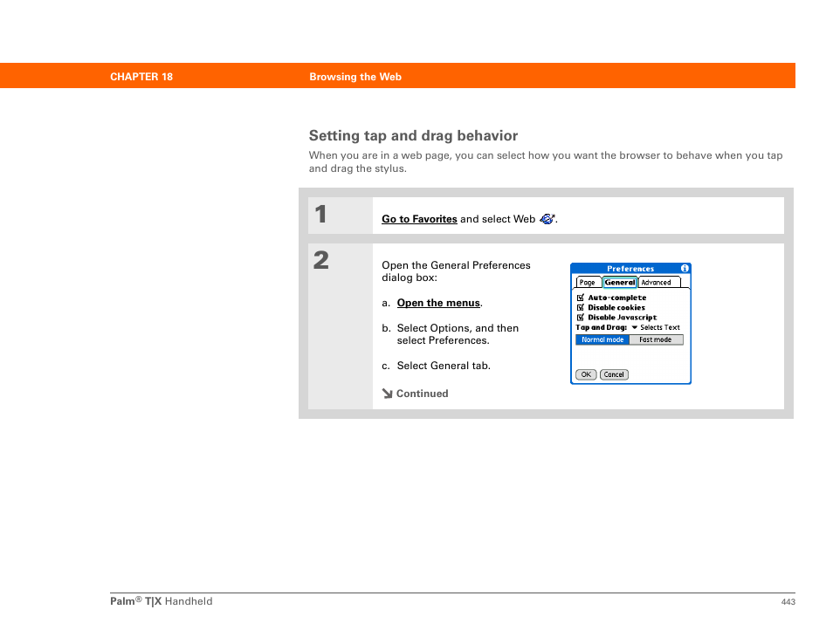Viewport: 833px width, 644px height.
Task: Select Normal mode option
Action: [602, 339]
